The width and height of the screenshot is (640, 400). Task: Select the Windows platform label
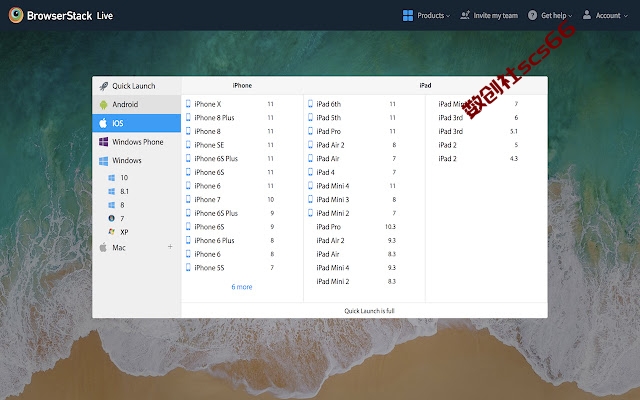coord(127,160)
